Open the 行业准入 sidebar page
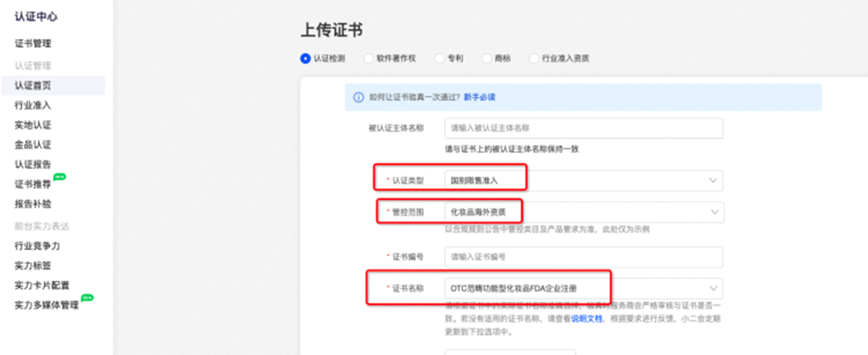This screenshot has height=355, width=868. click(x=32, y=105)
